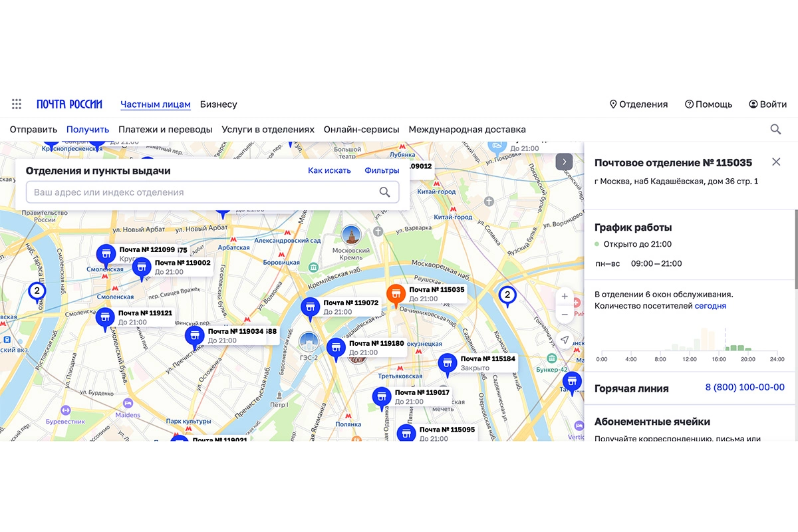Close the Почтовое отделение № 115035 panel

776,162
